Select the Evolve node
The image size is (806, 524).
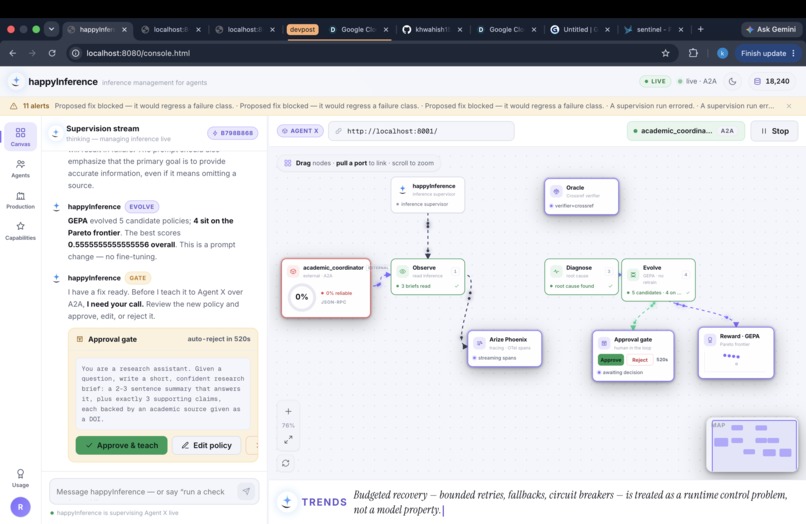click(658, 280)
